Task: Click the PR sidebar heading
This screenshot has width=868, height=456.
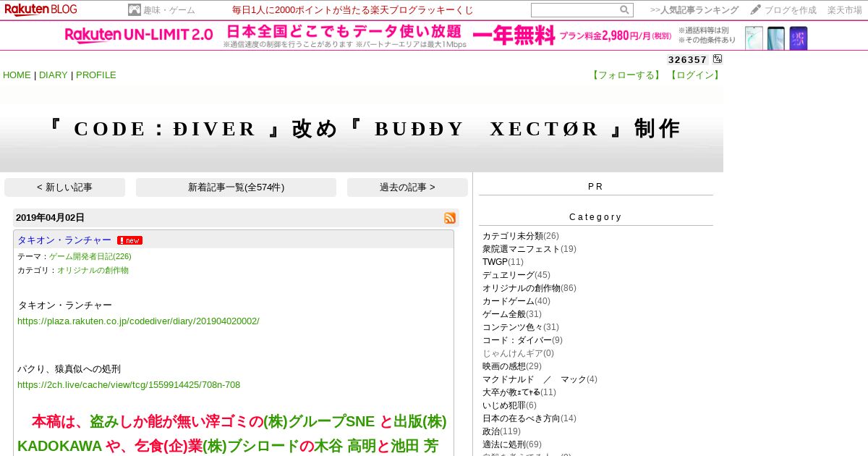Action: [595, 187]
